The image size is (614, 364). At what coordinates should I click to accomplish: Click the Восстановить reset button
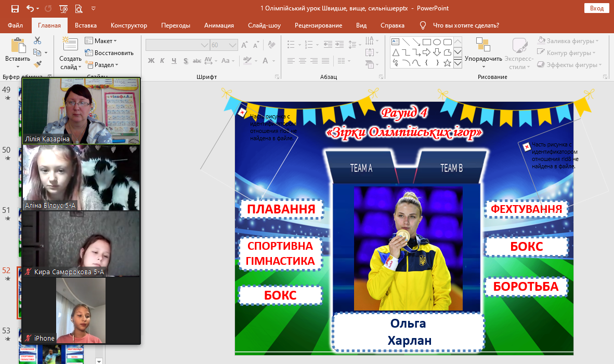[x=109, y=53]
